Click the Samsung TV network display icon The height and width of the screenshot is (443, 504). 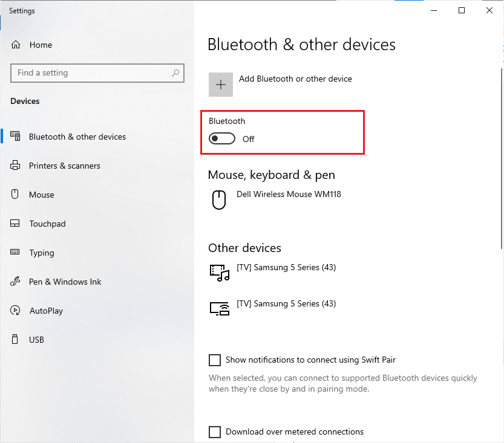pos(219,309)
